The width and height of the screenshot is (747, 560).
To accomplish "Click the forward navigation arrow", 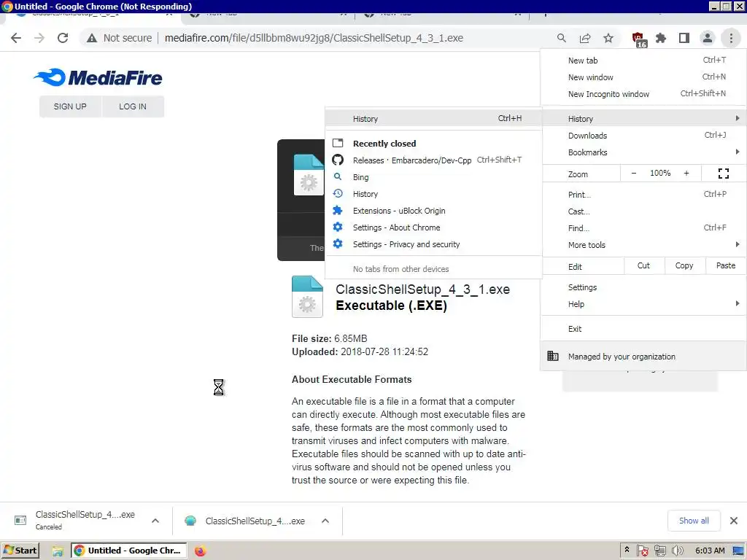I will [39, 38].
